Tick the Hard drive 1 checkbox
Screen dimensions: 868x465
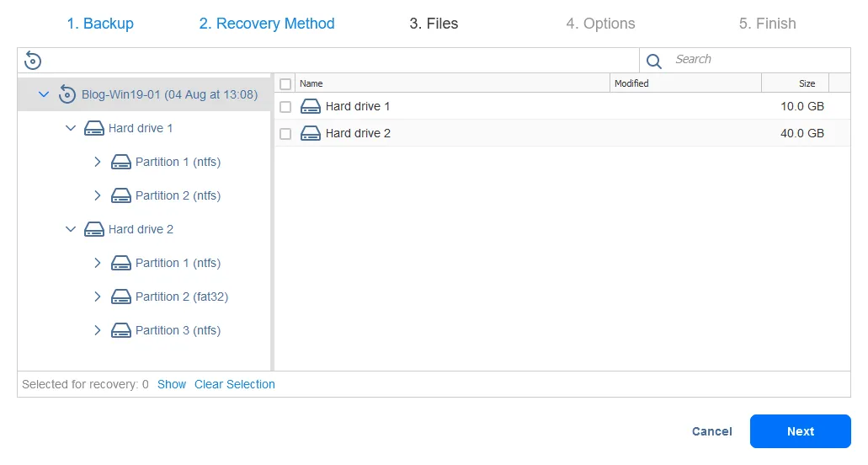point(285,107)
